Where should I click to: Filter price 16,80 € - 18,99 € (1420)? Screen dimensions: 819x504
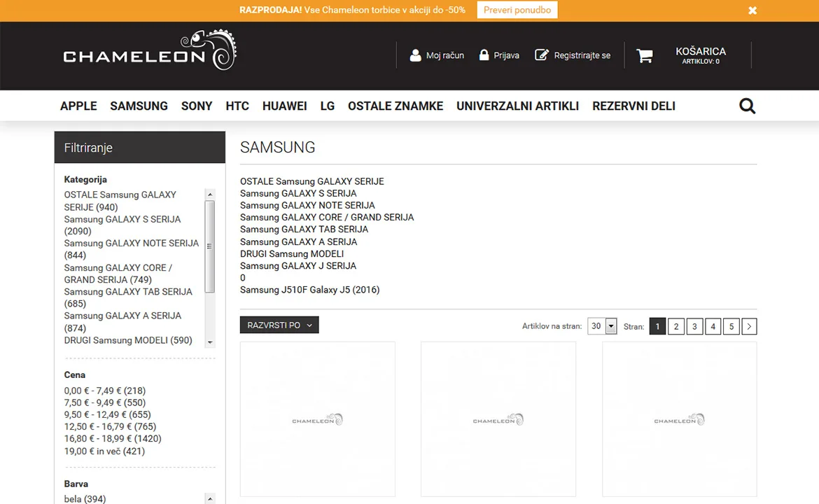pos(113,439)
